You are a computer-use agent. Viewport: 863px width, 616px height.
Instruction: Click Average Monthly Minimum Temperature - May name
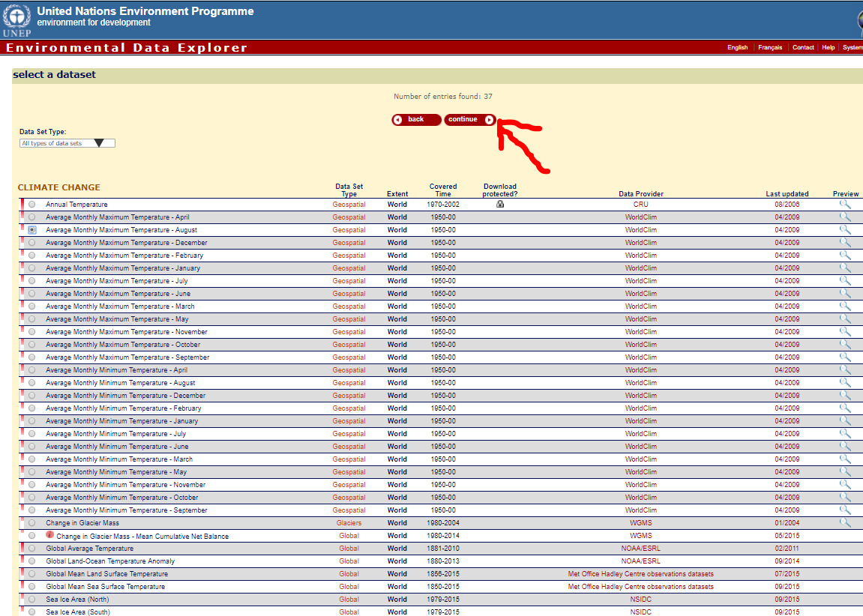[116, 472]
